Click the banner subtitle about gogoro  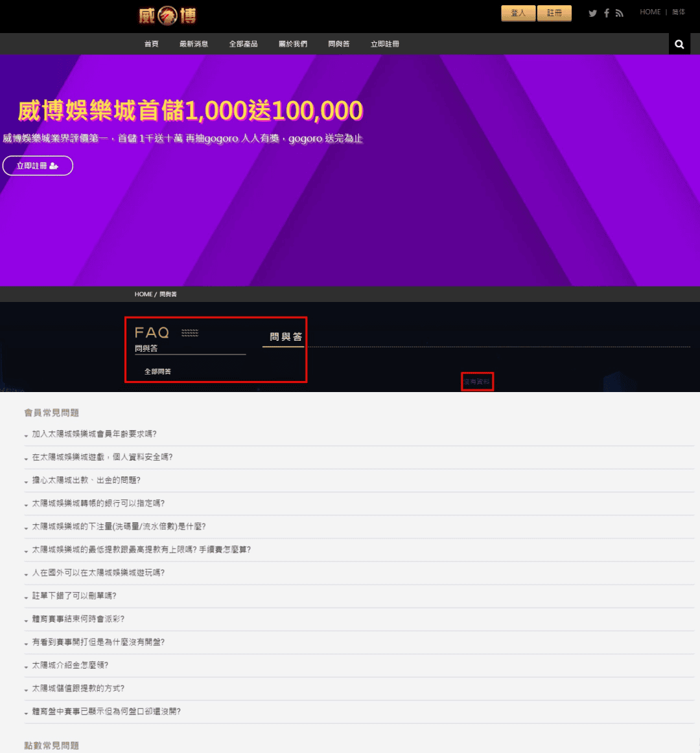(x=183, y=138)
